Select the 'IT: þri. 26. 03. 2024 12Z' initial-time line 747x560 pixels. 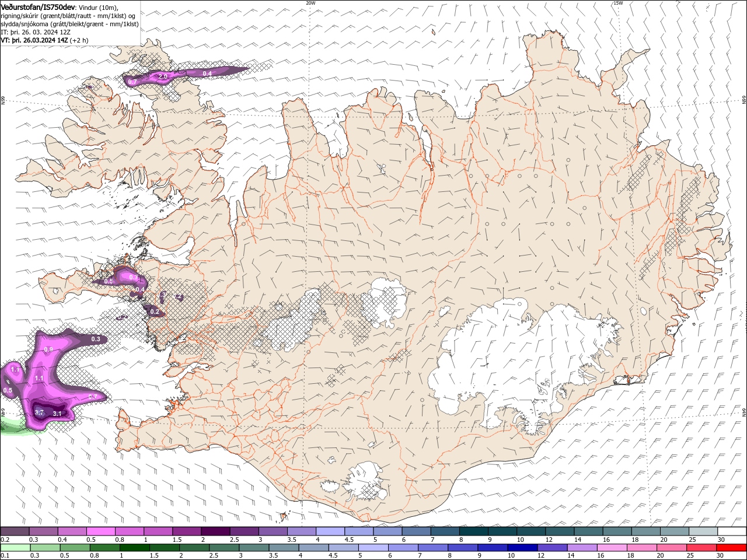(36, 32)
